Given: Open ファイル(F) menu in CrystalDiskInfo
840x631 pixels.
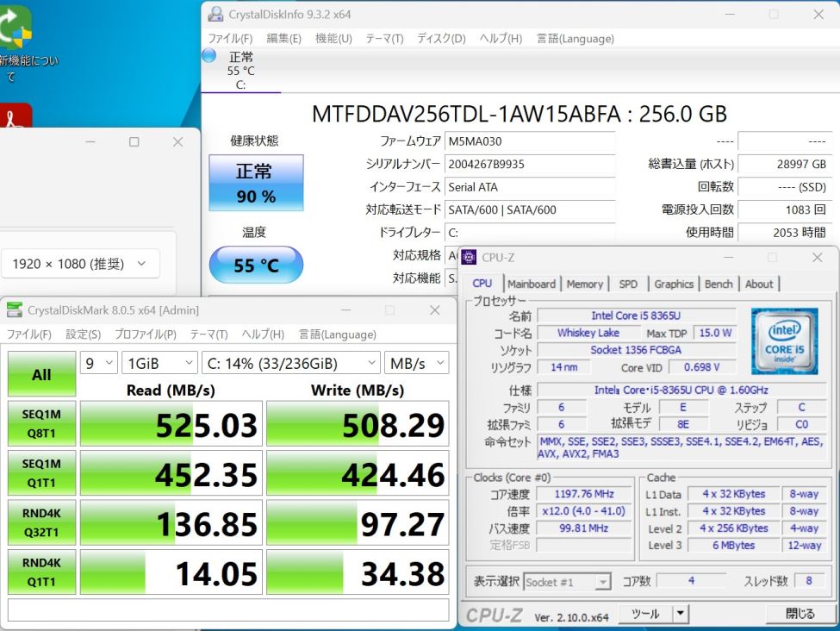Looking at the screenshot, I should 230,39.
